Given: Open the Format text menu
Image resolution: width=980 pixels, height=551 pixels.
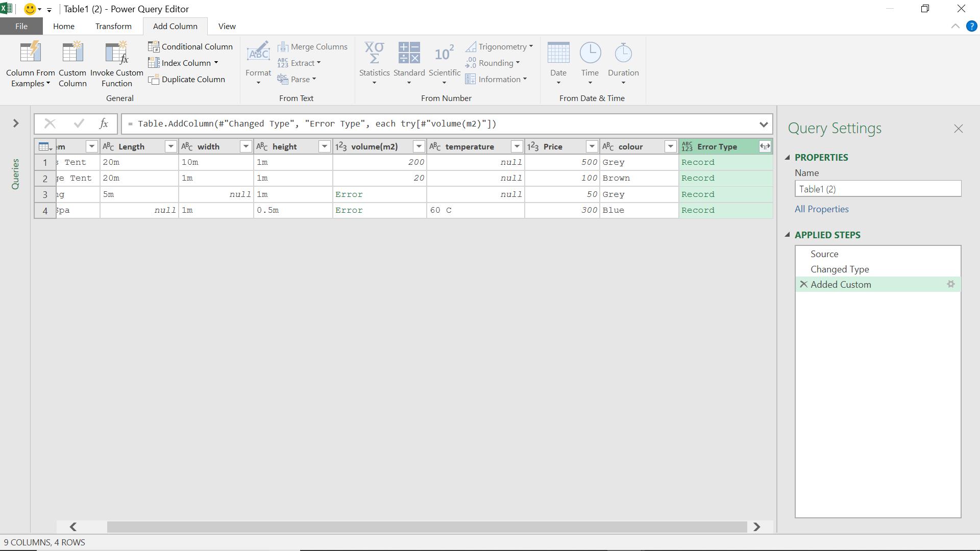Looking at the screenshot, I should 258,64.
